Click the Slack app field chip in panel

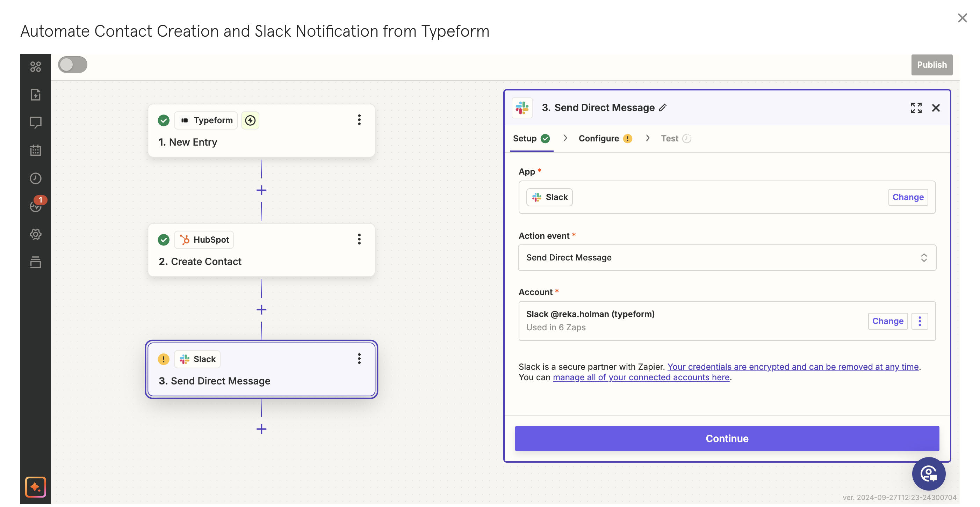point(549,197)
